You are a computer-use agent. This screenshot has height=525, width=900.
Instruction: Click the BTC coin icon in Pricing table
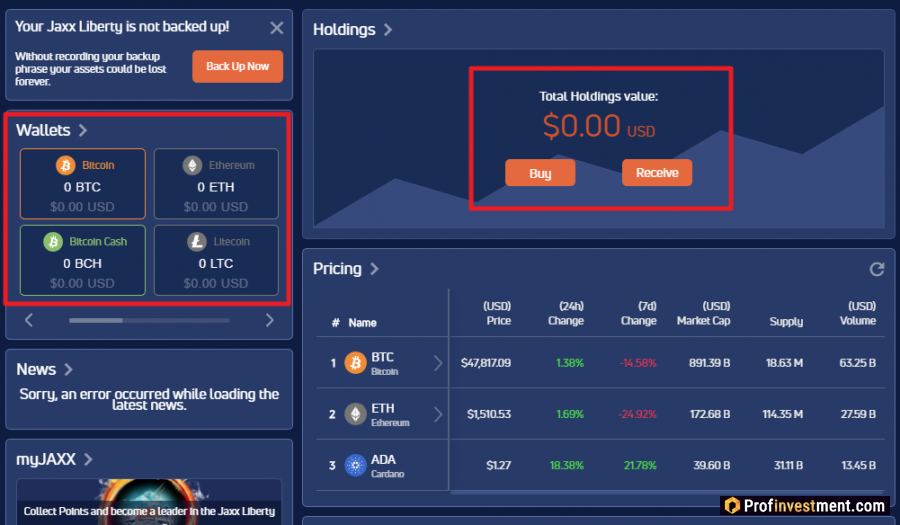[355, 363]
